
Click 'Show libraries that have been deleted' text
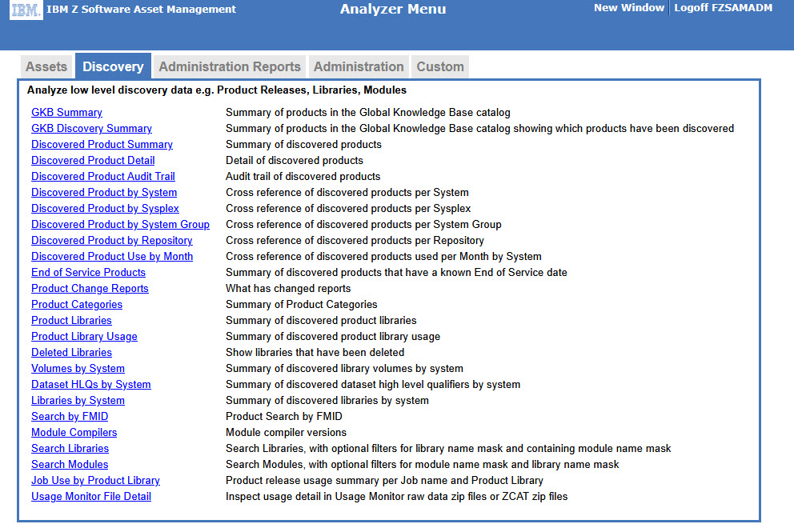(x=315, y=353)
